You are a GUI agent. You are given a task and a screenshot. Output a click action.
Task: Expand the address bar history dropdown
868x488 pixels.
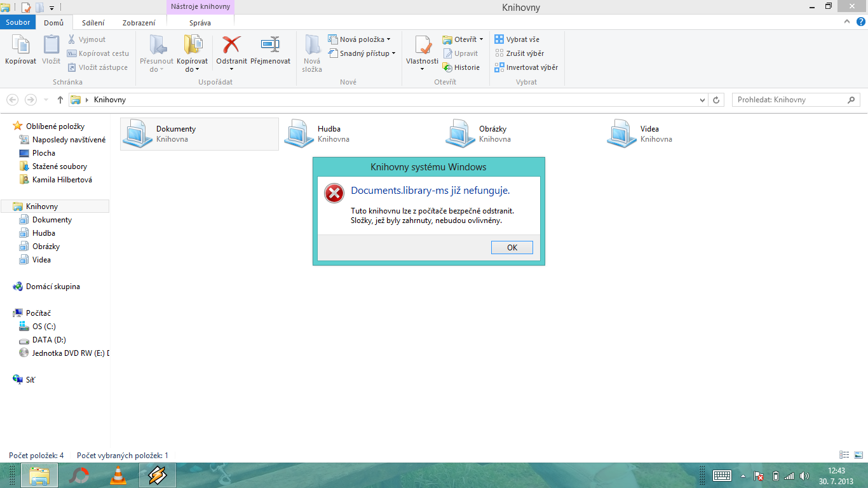tap(702, 100)
